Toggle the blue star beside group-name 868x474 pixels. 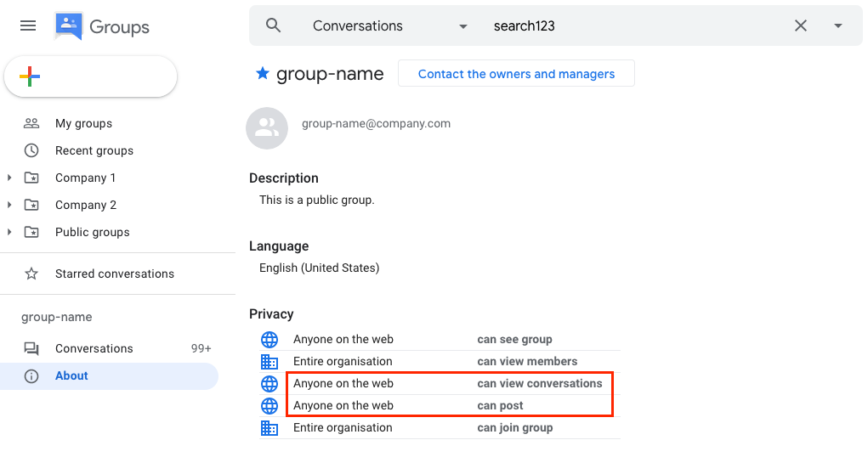tap(262, 74)
